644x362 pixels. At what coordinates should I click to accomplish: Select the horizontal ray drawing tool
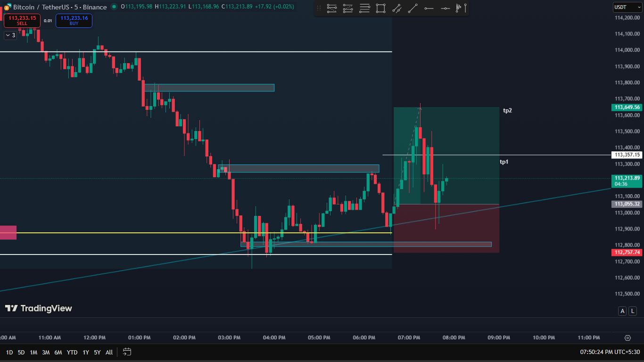[x=429, y=8]
